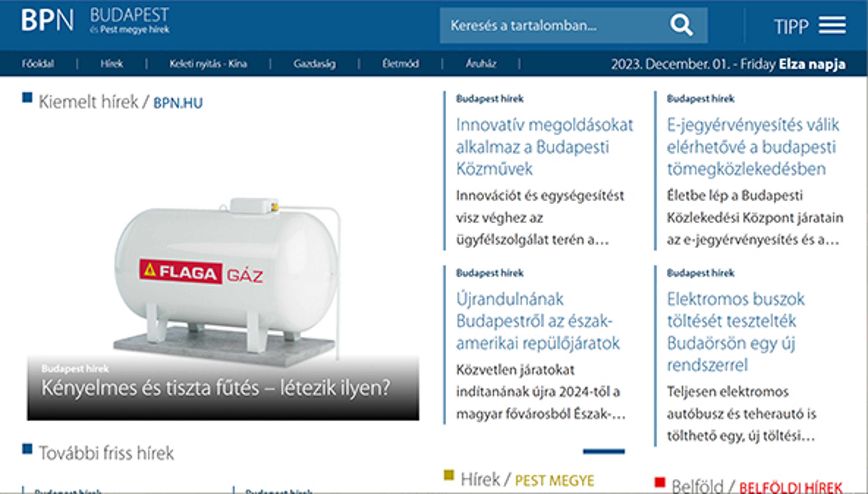The image size is (868, 494).
Task: Open E-jegyérvényesítés válik elérhetővé article headline
Action: click(x=752, y=147)
